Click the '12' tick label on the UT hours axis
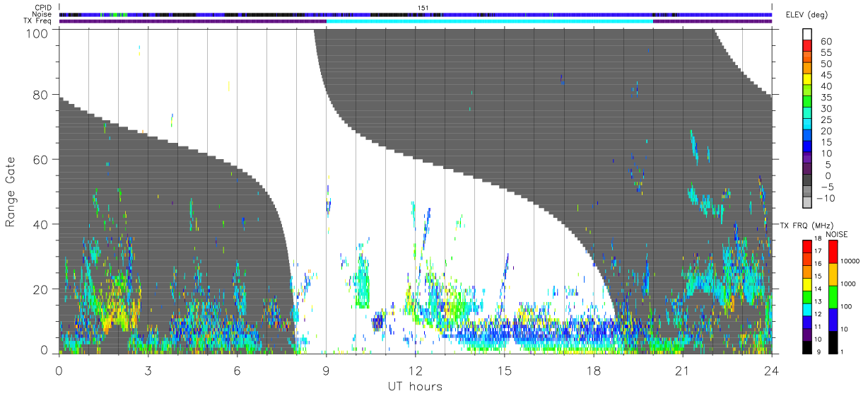Screen dimensions: 868x401 click(x=415, y=371)
